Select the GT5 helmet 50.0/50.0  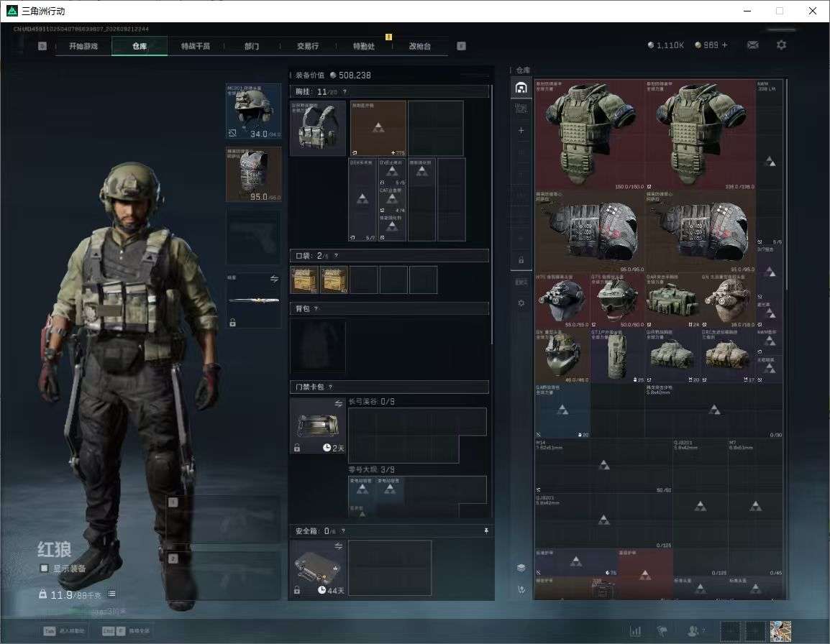[x=617, y=300]
